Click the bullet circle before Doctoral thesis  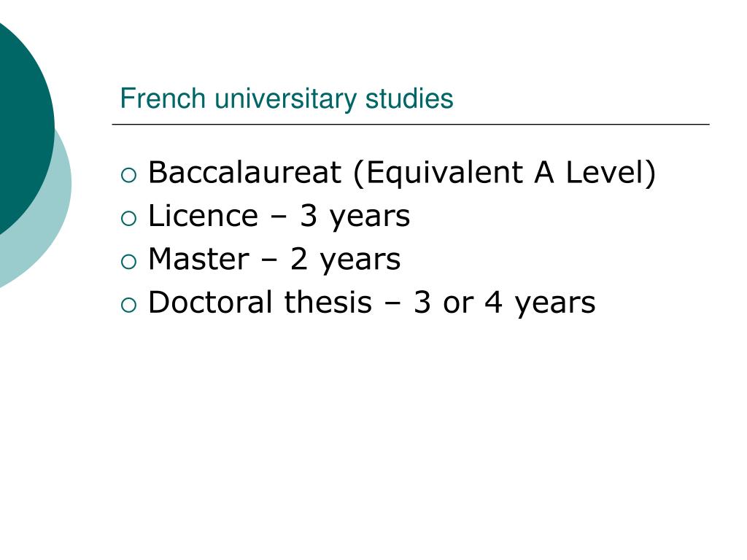point(128,306)
